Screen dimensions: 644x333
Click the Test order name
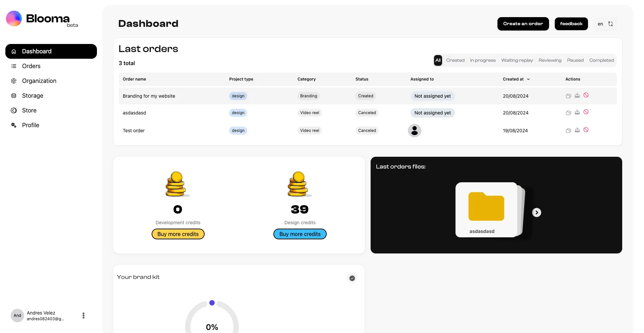click(133, 131)
